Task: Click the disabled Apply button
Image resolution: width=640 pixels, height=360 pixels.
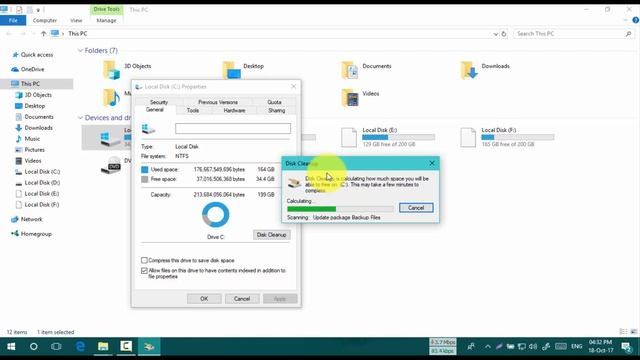Action: [280, 299]
